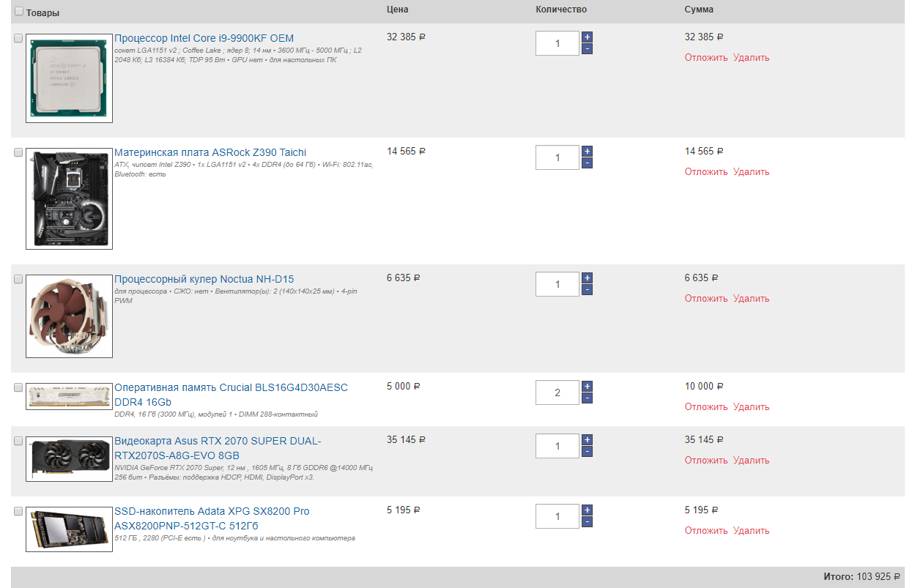Decrease quantity of ASRock Z390 Taichi
This screenshot has width=915, height=588.
coord(587,163)
